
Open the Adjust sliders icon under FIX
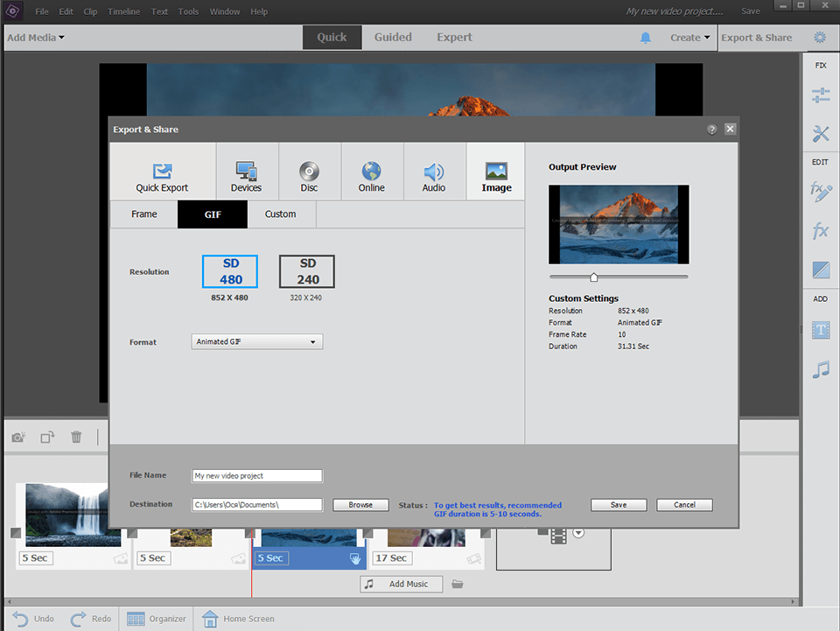(x=821, y=95)
